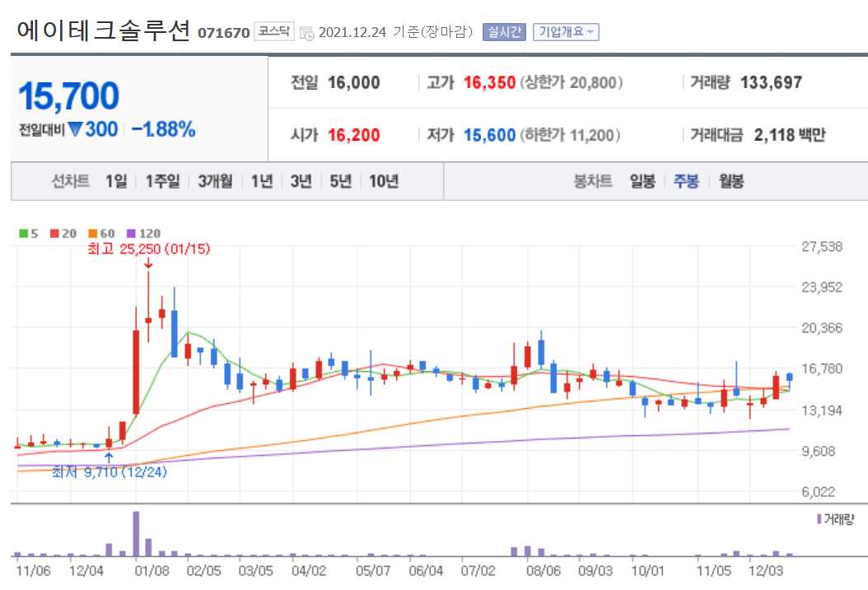Select the 1년 chart period tab
Image resolution: width=868 pixels, height=590 pixels.
click(263, 181)
